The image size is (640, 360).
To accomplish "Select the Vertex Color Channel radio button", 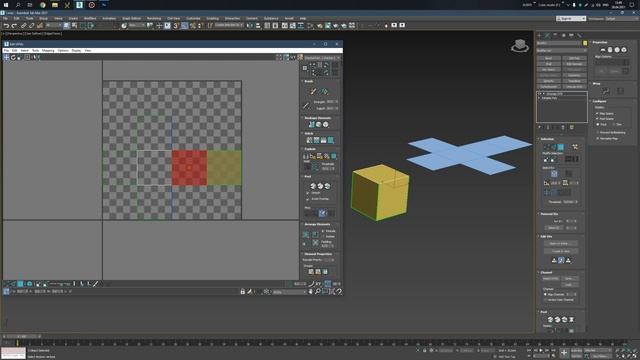I will click(x=545, y=300).
